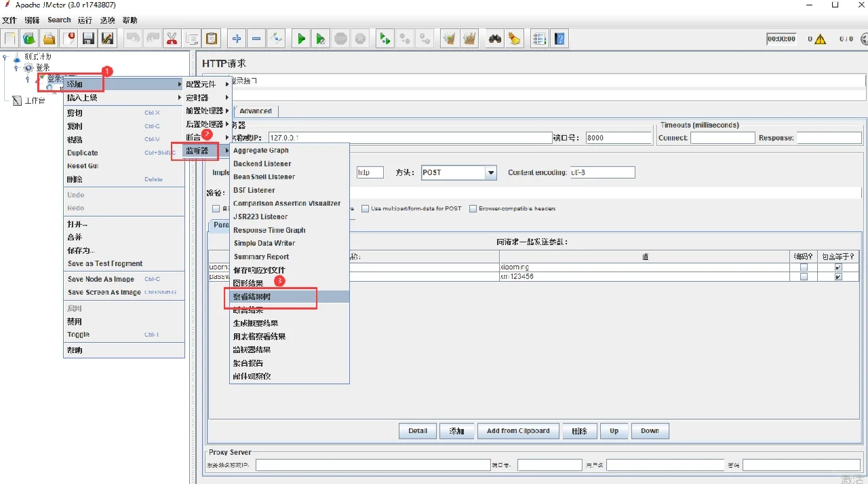Select 用表格察看结果 listener entry
This screenshot has height=484, width=868.
[x=290, y=337]
